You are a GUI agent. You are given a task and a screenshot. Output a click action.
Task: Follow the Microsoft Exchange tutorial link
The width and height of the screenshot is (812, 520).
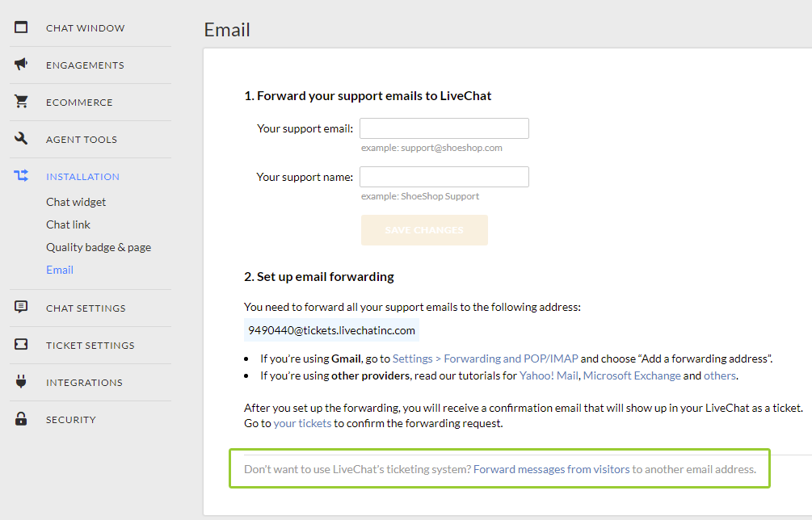pyautogui.click(x=631, y=375)
